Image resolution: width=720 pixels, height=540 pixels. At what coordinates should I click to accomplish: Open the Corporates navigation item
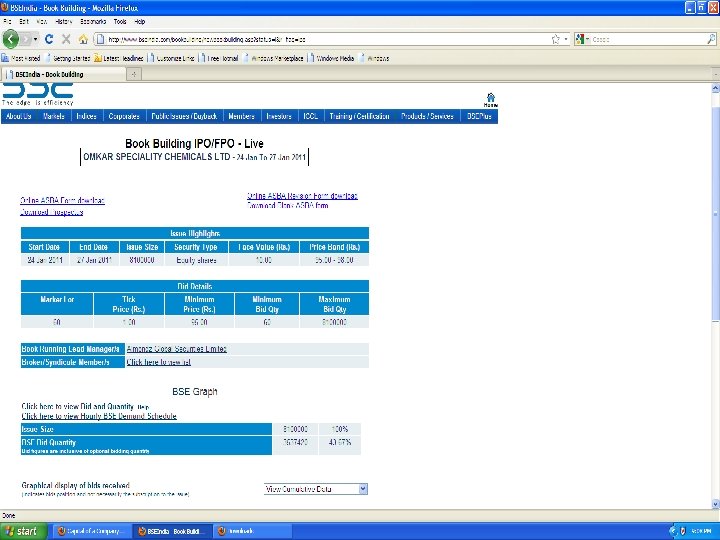click(x=124, y=116)
